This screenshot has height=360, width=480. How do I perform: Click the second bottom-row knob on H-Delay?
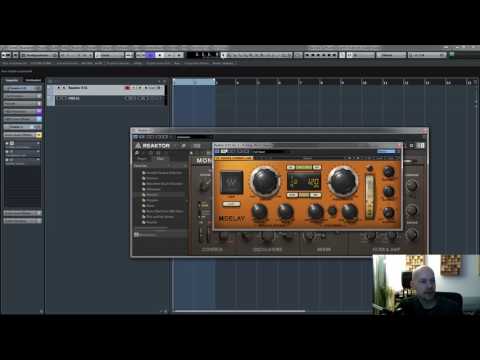coord(285,212)
